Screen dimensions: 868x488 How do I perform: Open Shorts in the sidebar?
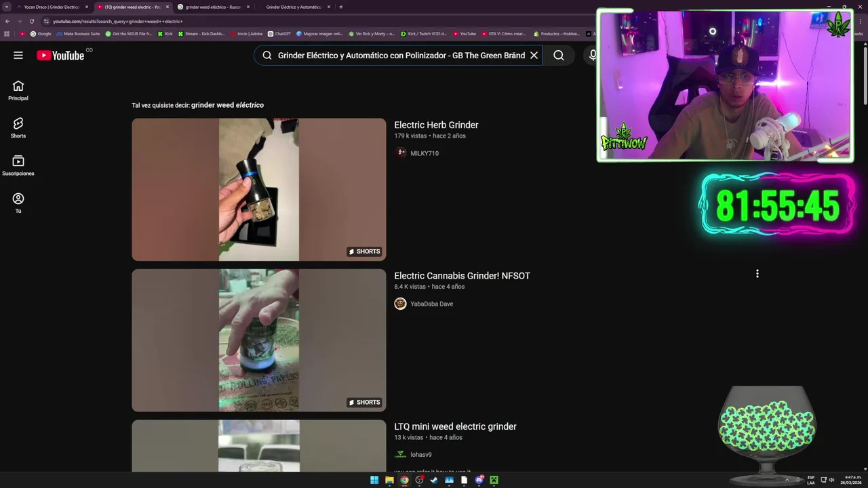point(18,128)
